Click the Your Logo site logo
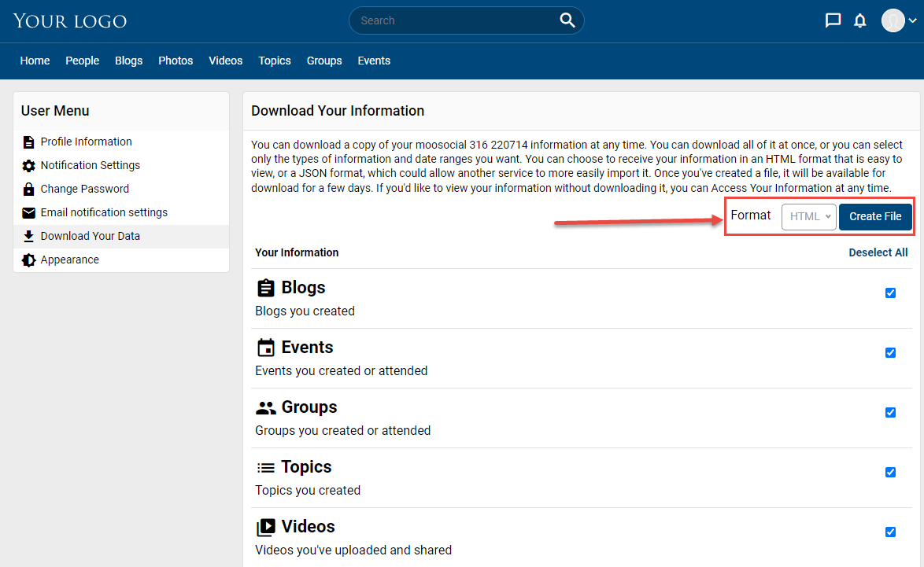Image resolution: width=924 pixels, height=567 pixels. pos(69,21)
